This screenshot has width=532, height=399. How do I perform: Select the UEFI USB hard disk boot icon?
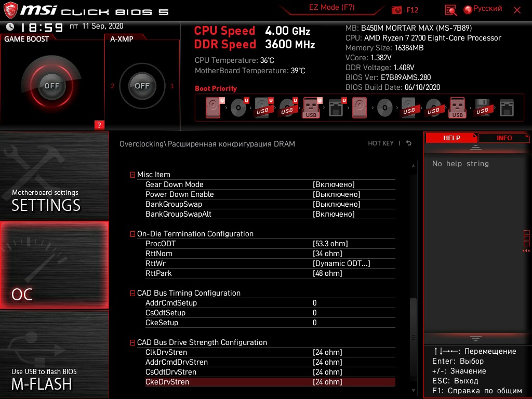(x=263, y=108)
